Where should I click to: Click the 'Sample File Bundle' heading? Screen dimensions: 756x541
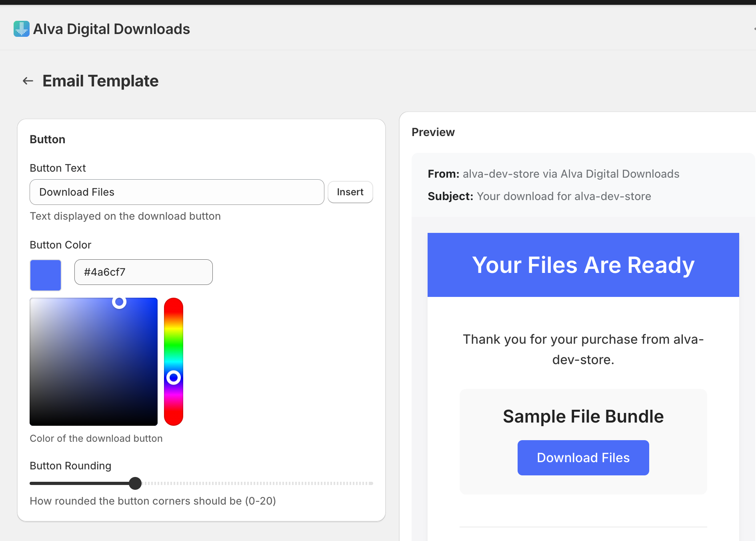pyautogui.click(x=583, y=417)
